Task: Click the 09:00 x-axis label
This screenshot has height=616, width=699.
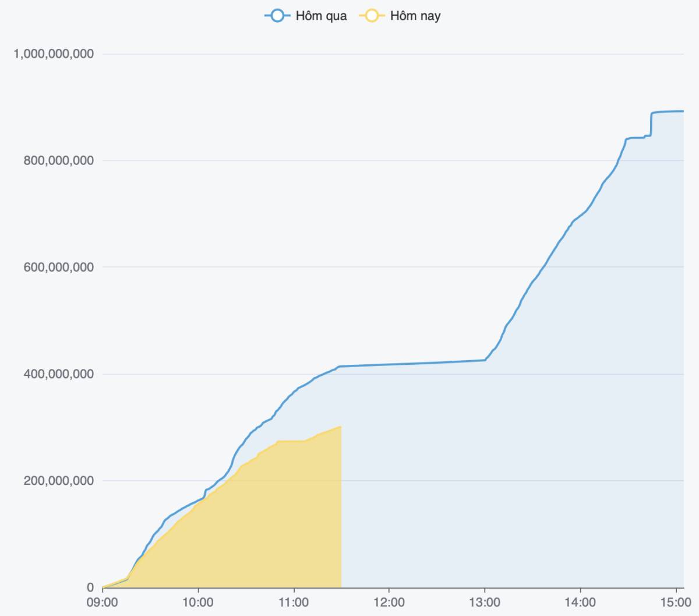Action: click(103, 602)
